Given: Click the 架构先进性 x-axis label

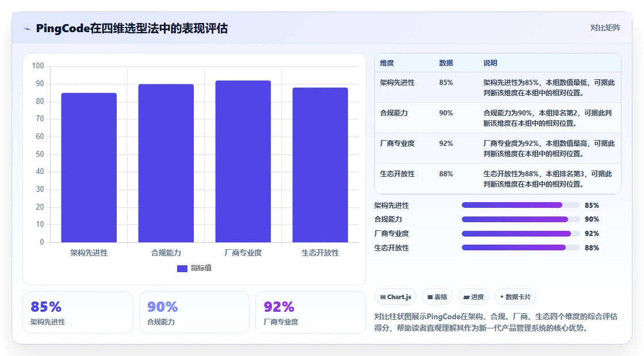Looking at the screenshot, I should (x=89, y=253).
